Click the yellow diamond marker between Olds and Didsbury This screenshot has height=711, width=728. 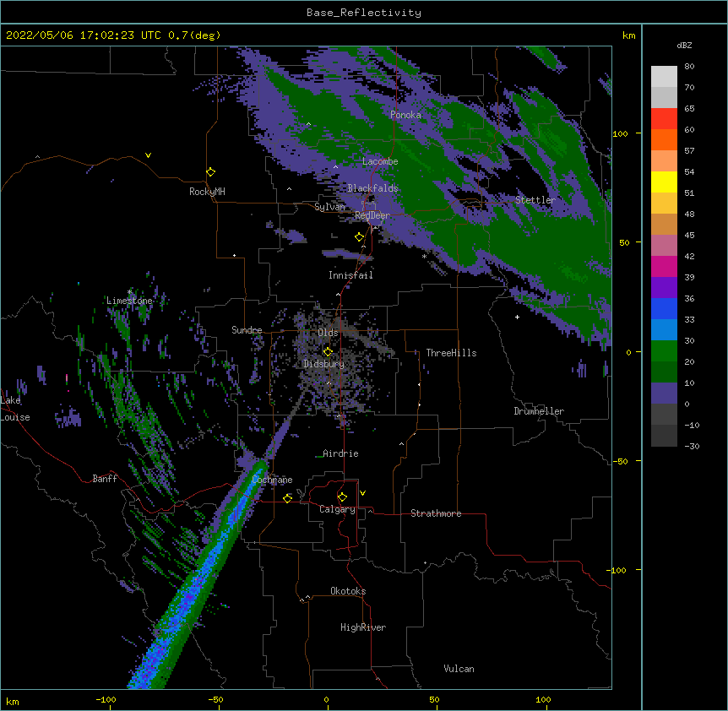[328, 352]
